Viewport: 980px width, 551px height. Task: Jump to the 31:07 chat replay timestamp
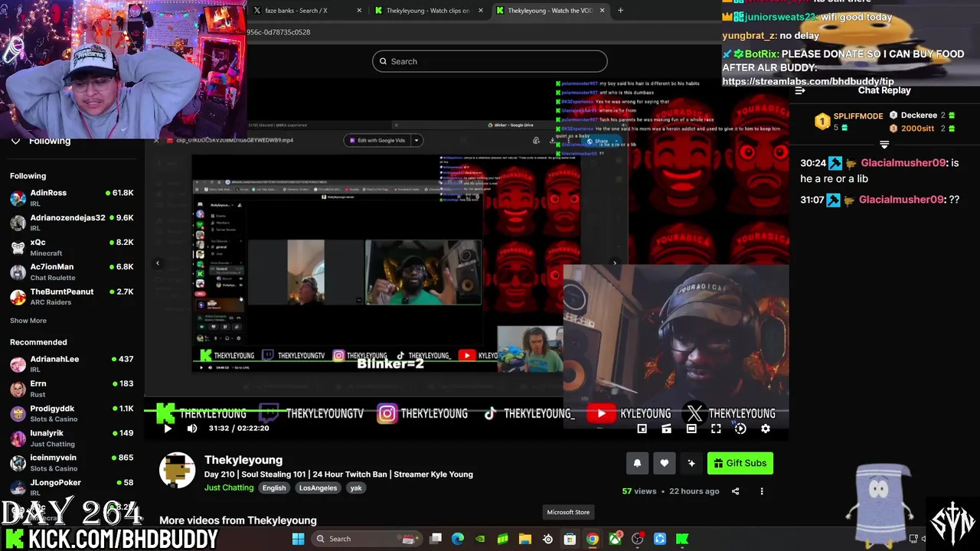[812, 200]
